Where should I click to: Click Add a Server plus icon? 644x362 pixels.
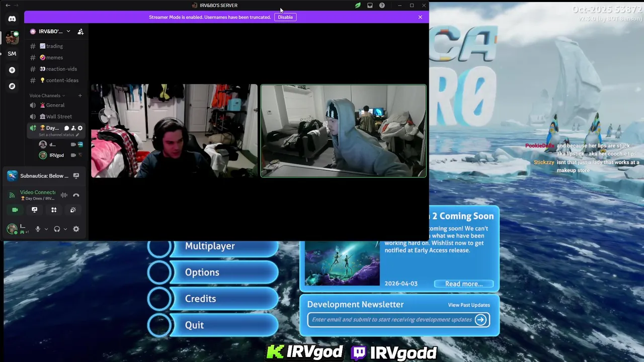tap(12, 70)
